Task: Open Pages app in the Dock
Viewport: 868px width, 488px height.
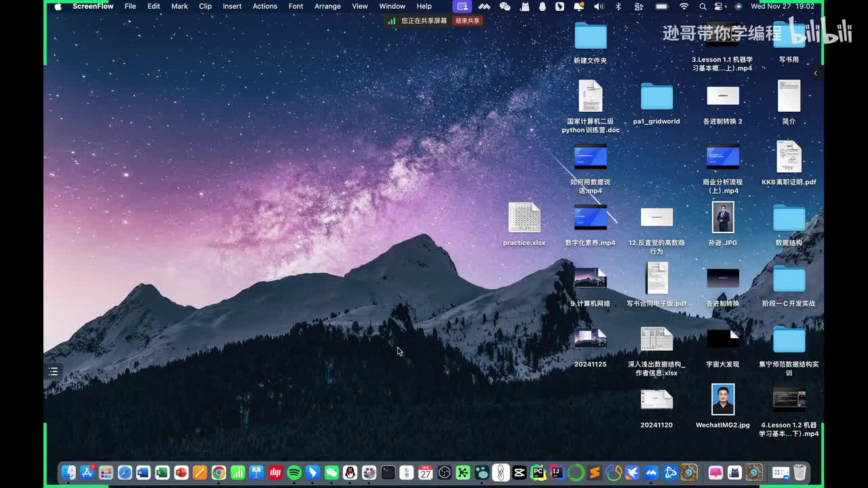Action: [x=200, y=472]
